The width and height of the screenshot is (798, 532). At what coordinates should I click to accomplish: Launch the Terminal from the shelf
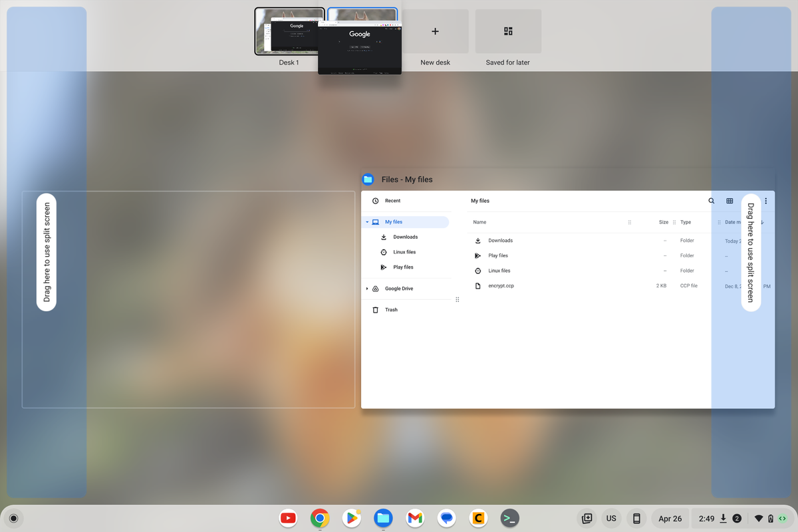coord(509,518)
